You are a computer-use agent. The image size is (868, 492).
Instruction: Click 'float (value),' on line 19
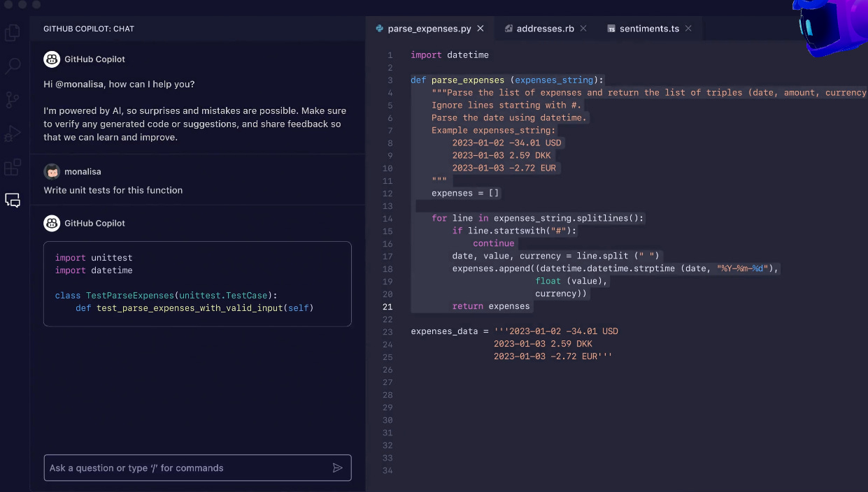[572, 282]
